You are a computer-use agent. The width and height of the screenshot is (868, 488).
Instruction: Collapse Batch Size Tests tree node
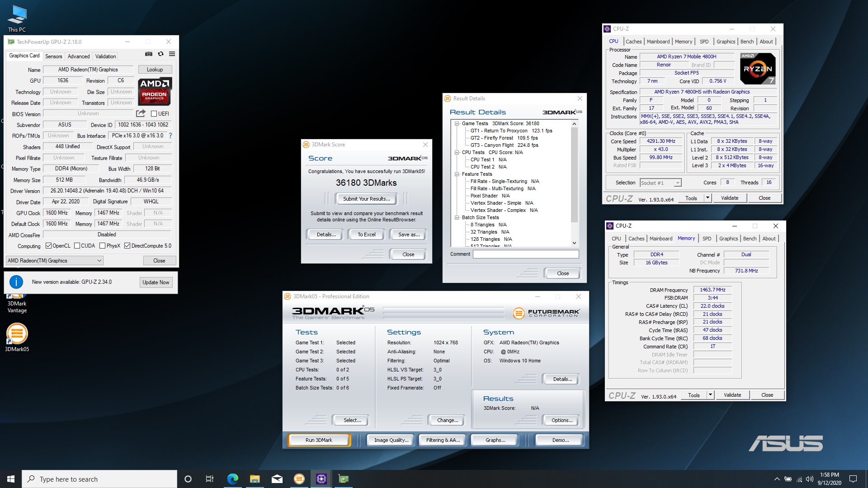click(x=457, y=217)
